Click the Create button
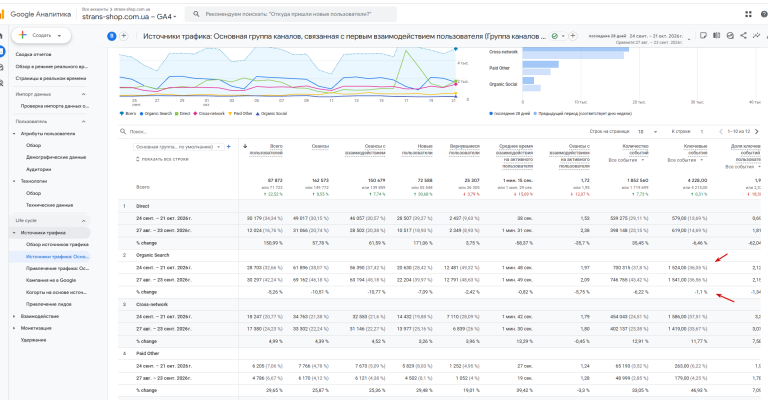 click(42, 36)
